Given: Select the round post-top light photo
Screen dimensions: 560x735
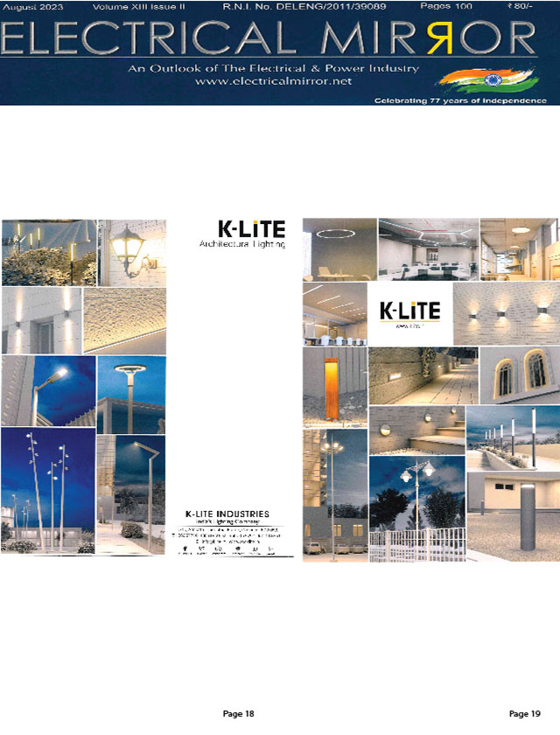Looking at the screenshot, I should click(131, 389).
